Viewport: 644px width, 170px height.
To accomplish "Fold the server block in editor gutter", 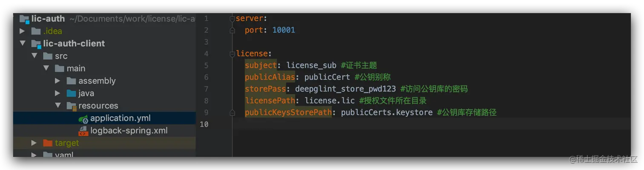I will pyautogui.click(x=232, y=18).
